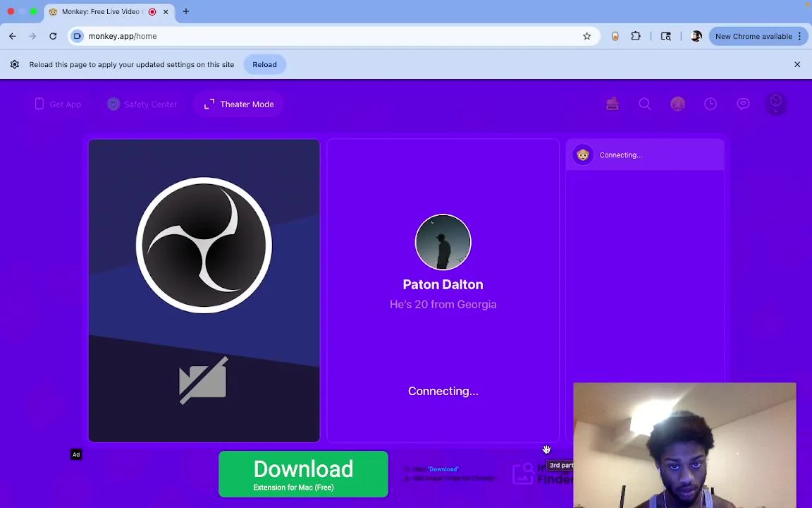Click the round pink globe icon in header
The width and height of the screenshot is (812, 508).
(678, 104)
